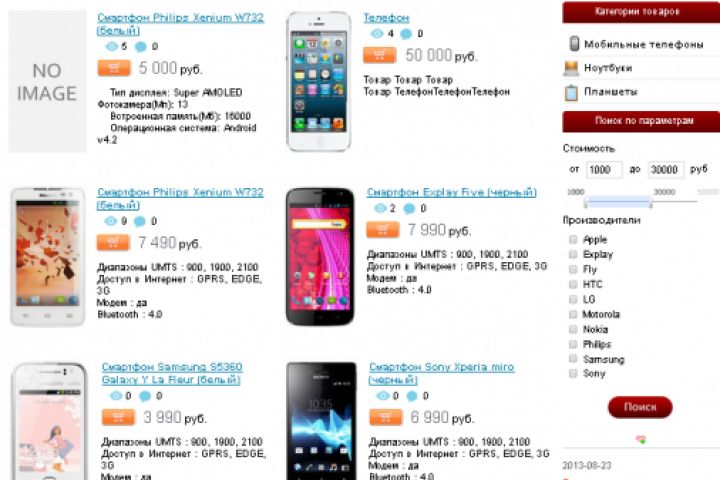Add the 7 490 руб. Philips Xenium to cart
Viewport: 720px width, 480px height.
click(113, 243)
